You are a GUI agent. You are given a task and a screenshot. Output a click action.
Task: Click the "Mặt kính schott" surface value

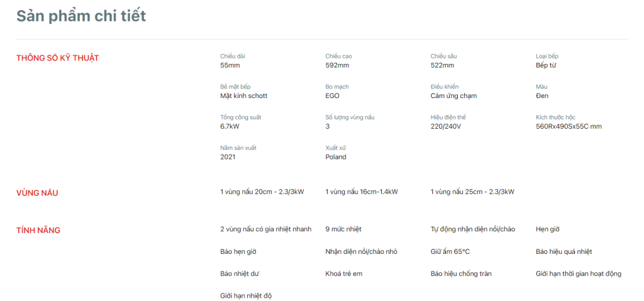click(x=243, y=96)
